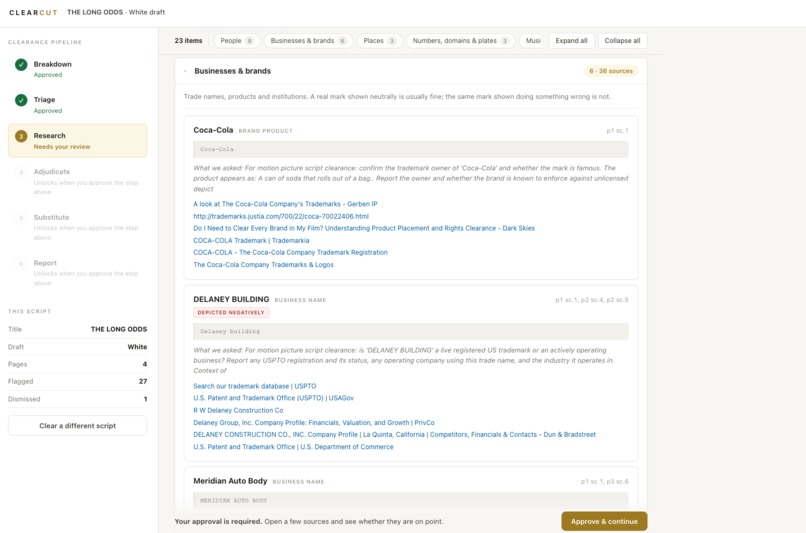Screen dimensions: 806x533
Task: Filter by the Places chip
Action: click(379, 41)
